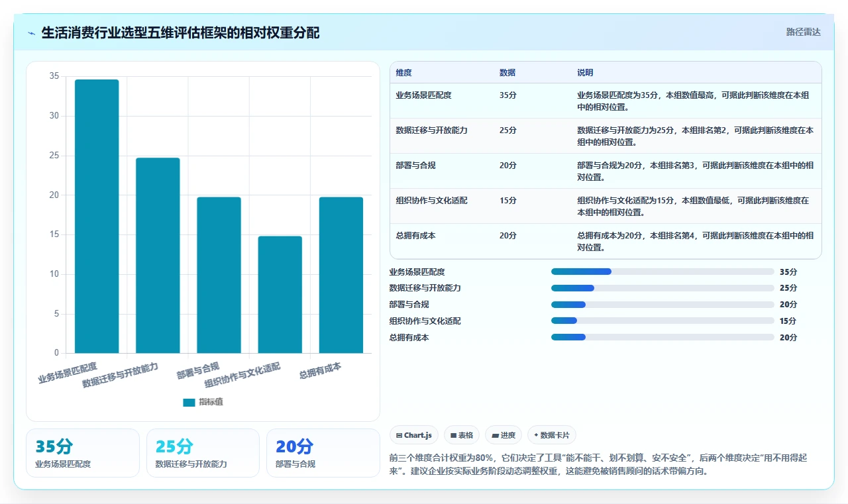Viewport: 848px width, 504px height.
Task: Click the 业务场景匹配度 bar in the chart
Action: 97,216
